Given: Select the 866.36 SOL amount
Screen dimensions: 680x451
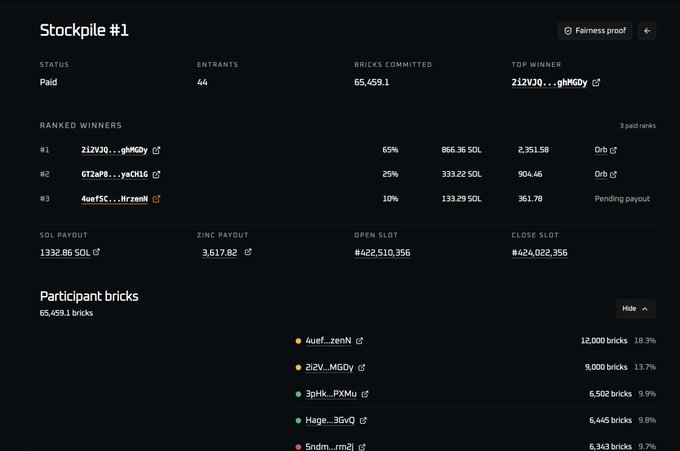Looking at the screenshot, I should pos(461,150).
